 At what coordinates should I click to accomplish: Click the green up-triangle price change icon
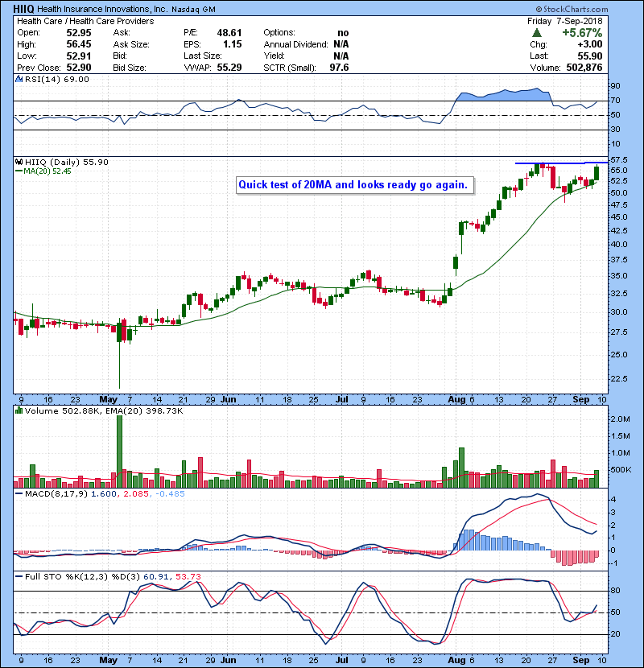point(537,33)
